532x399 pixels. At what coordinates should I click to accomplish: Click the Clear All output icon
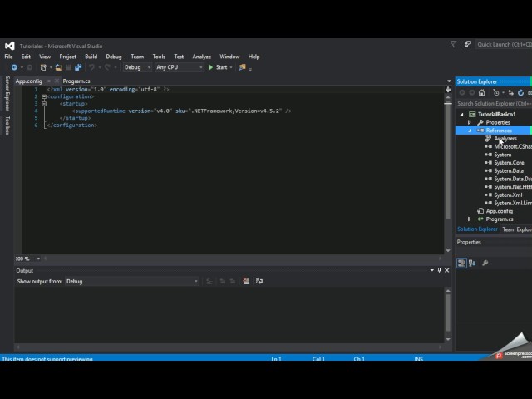pos(246,281)
